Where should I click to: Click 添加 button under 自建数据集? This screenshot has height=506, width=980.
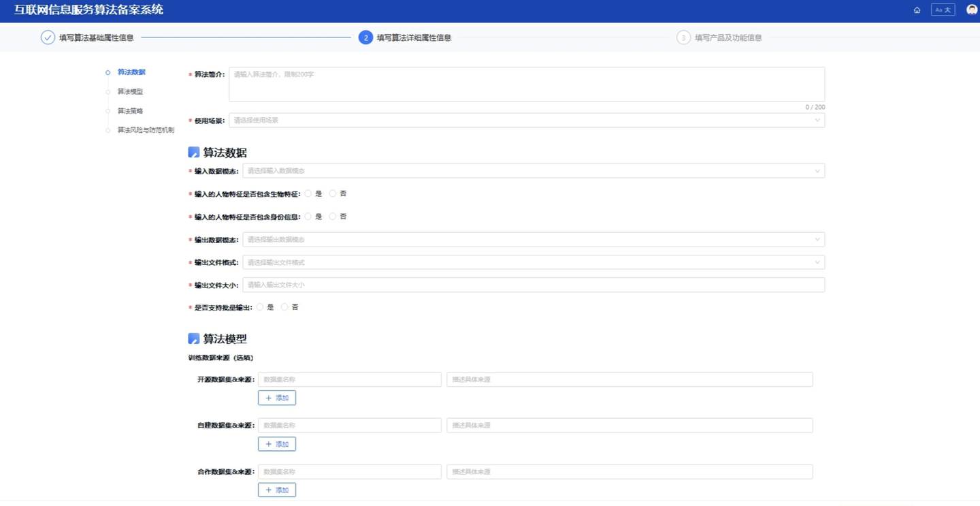277,444
